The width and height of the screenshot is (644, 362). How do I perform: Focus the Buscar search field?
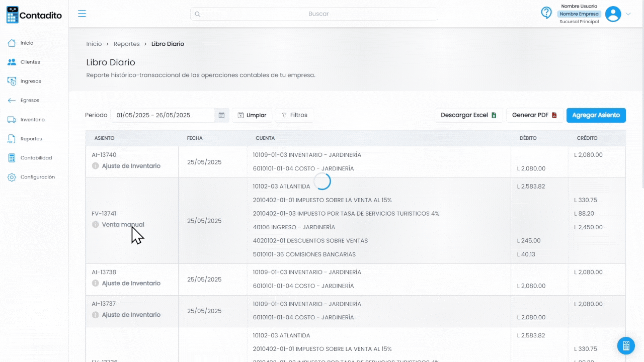click(314, 14)
